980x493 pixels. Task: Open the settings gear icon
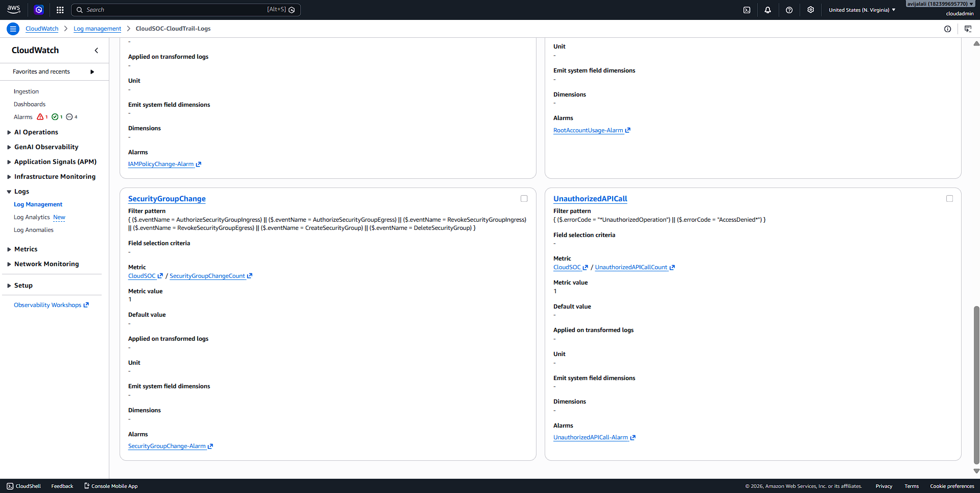tap(810, 10)
